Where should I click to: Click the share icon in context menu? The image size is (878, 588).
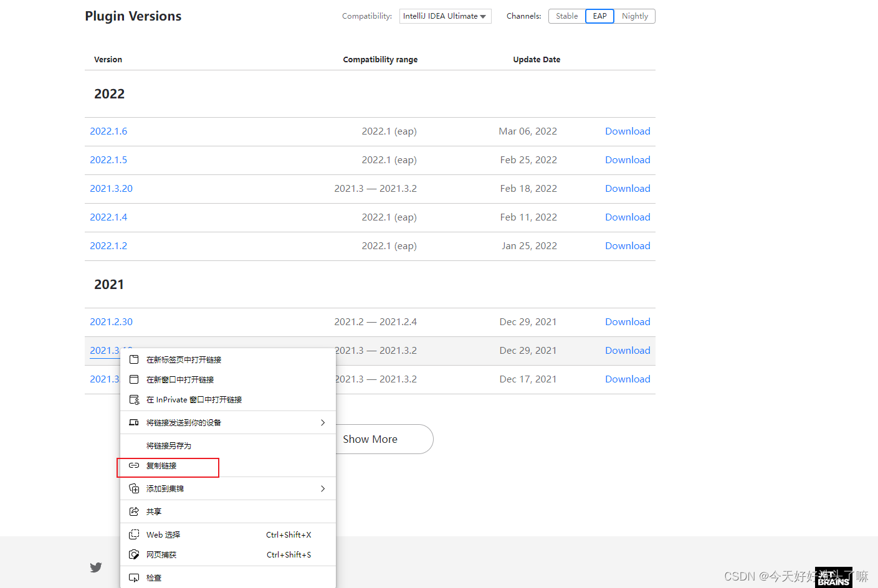click(134, 511)
